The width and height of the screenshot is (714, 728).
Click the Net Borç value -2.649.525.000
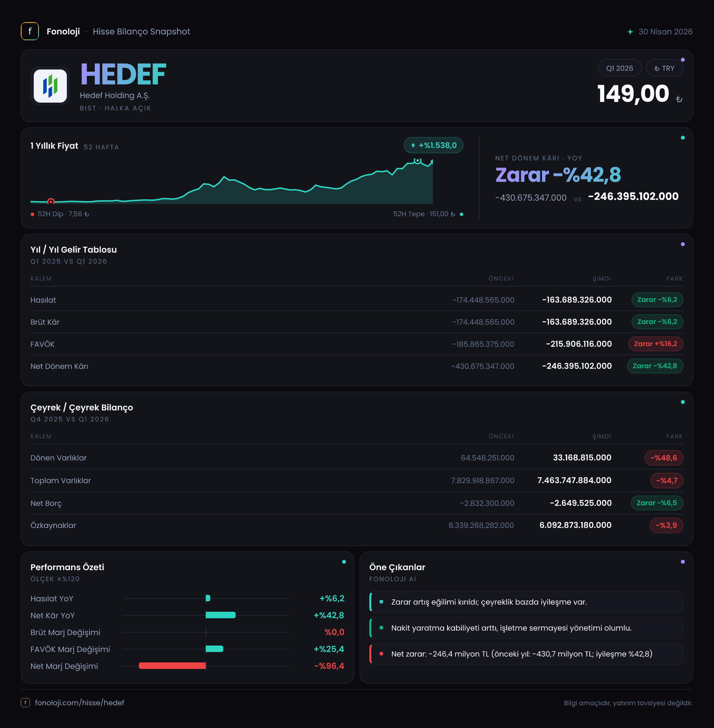pos(581,503)
